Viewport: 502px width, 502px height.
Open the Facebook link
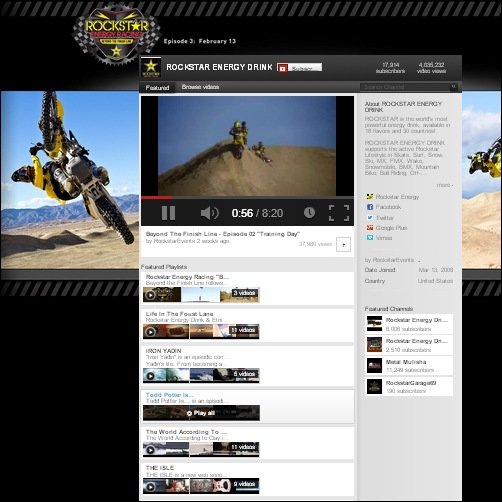388,207
